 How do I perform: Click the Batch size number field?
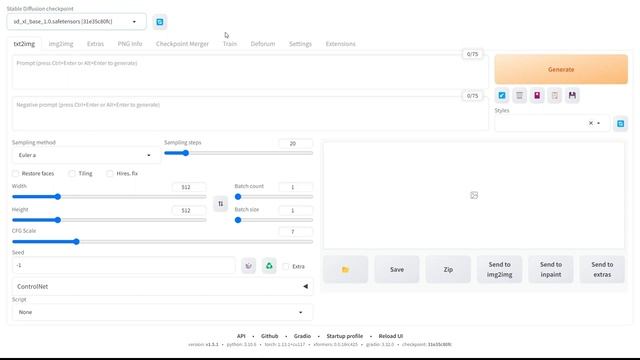[296, 211]
